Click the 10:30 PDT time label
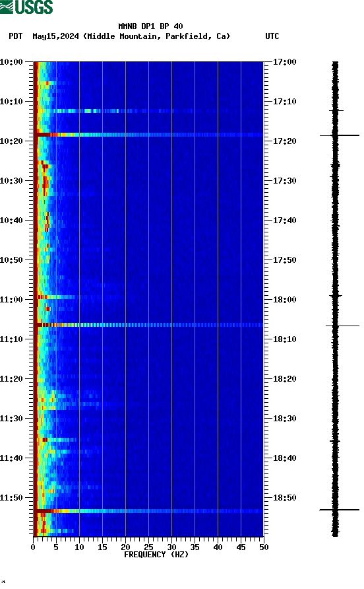This screenshot has height=589, width=364. tap(11, 181)
